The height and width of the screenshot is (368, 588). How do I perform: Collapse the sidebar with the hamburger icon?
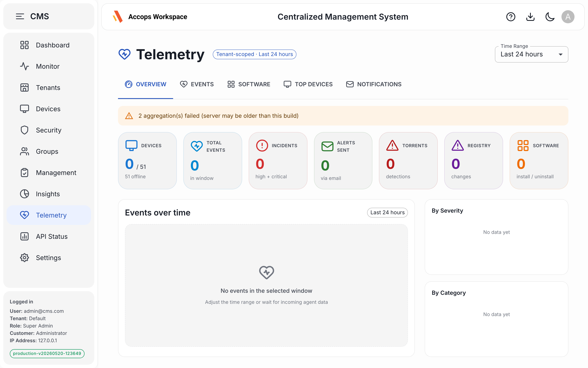20,16
